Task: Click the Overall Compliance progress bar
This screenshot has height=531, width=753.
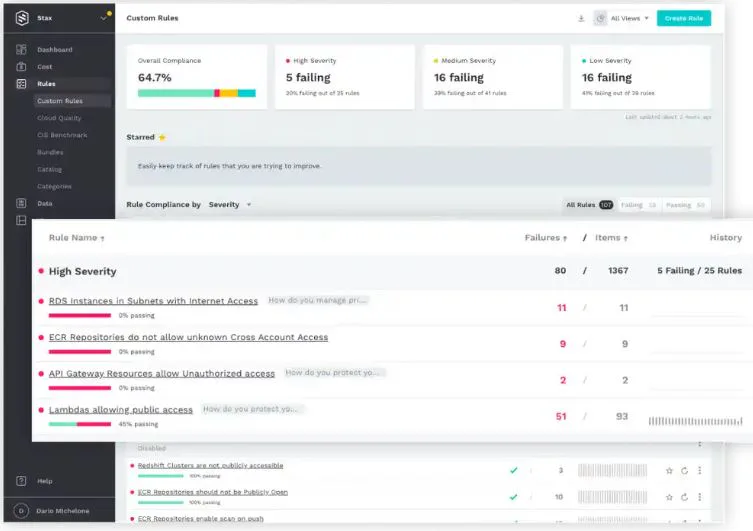Action: 196,93
